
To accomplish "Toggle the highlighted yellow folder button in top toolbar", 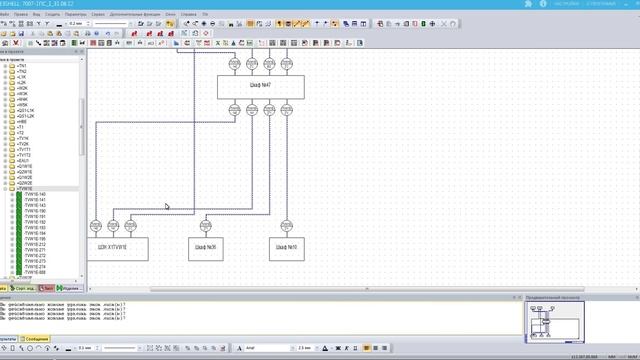I will [170, 24].
